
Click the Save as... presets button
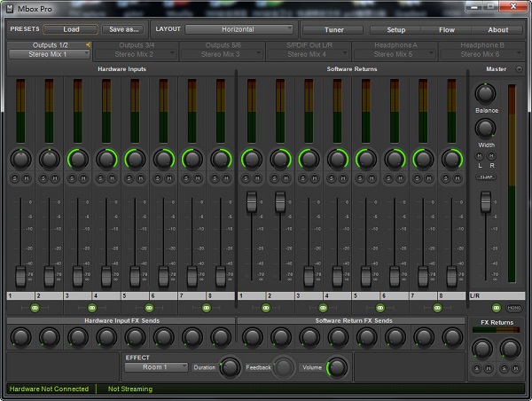[123, 29]
